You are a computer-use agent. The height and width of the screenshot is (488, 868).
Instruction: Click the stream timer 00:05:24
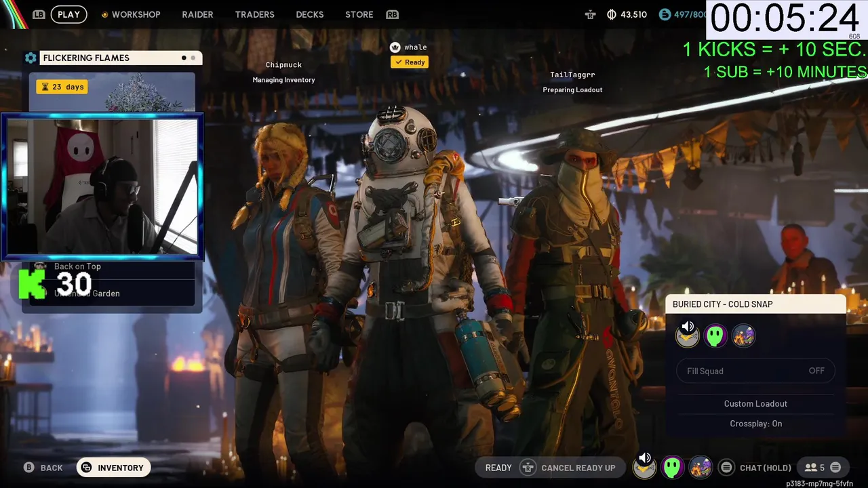pyautogui.click(x=785, y=19)
